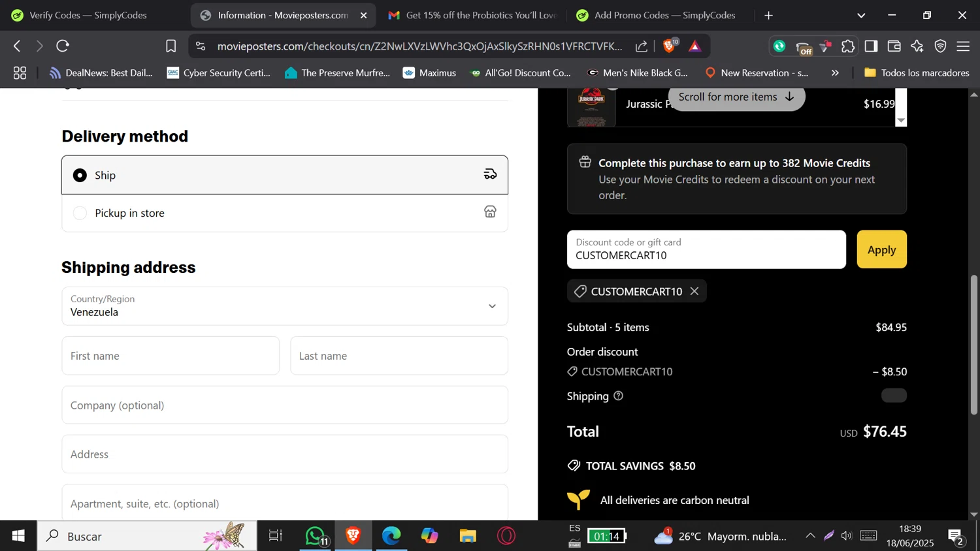Open Brave Rewards triangle icon
980x551 pixels.
[x=694, y=46]
